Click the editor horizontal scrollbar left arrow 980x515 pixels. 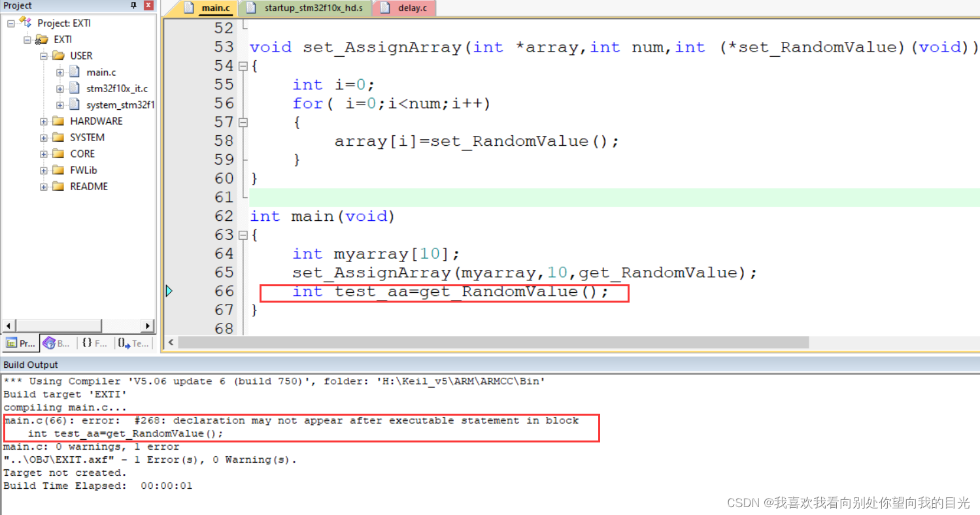point(171,342)
